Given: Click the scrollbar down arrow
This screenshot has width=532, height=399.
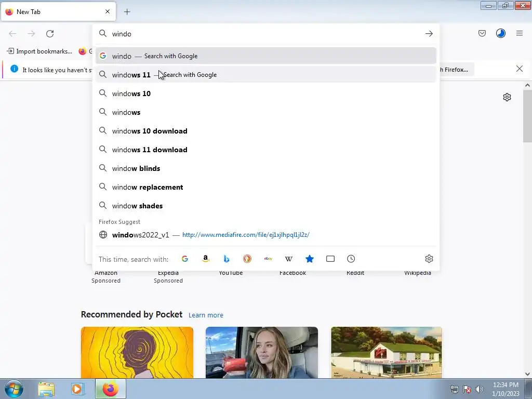Looking at the screenshot, I should 527,374.
